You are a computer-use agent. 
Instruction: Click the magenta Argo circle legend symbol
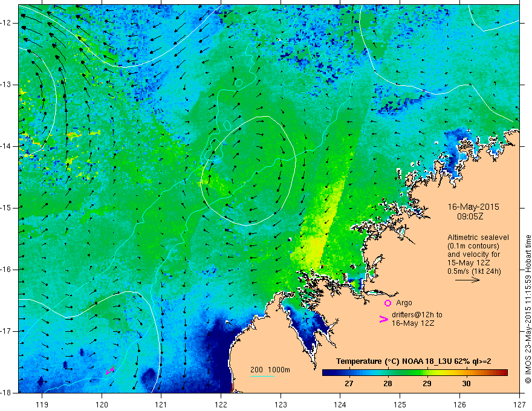388,303
